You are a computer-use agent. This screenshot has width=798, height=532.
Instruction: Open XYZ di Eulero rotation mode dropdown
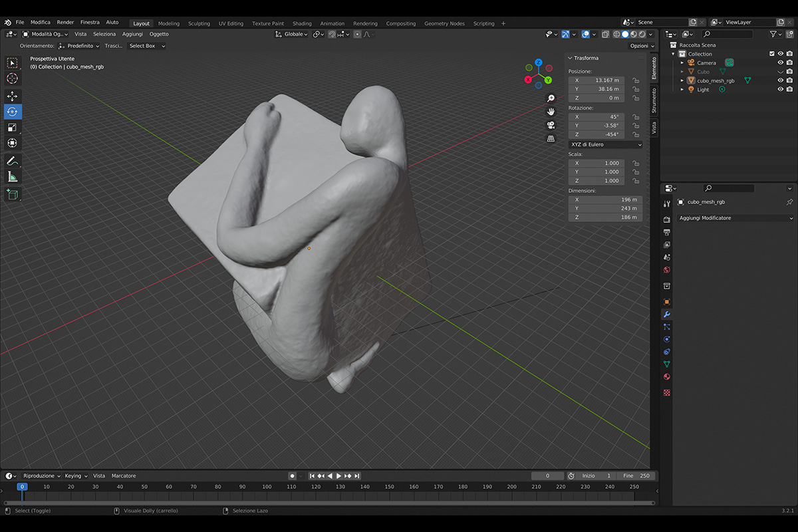click(x=605, y=144)
